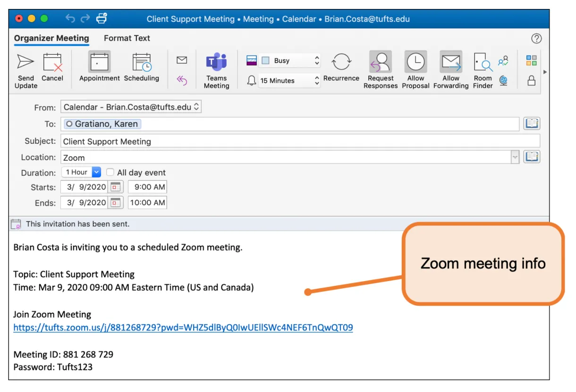
Task: Switch to the Format Text tab
Action: coord(126,38)
